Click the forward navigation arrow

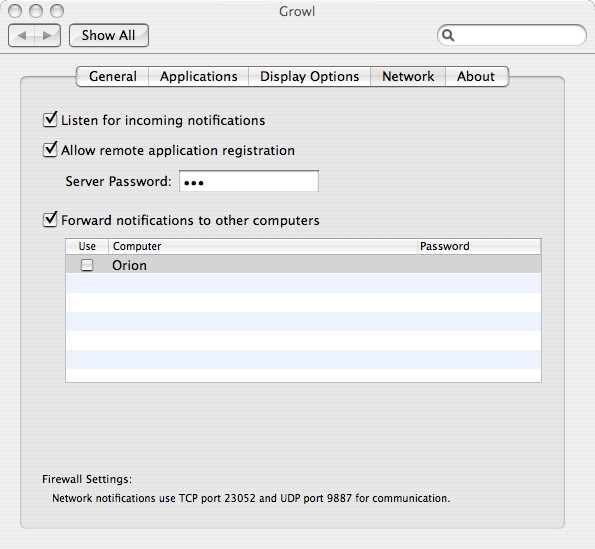click(x=47, y=36)
